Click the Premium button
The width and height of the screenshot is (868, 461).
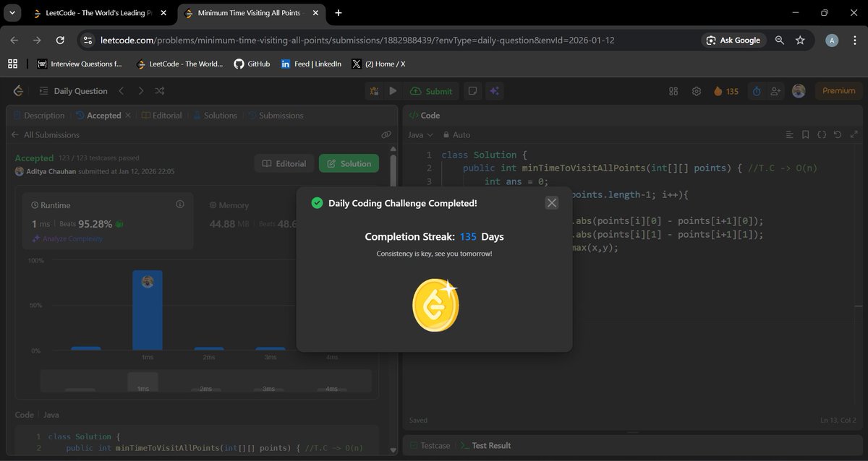pyautogui.click(x=838, y=91)
